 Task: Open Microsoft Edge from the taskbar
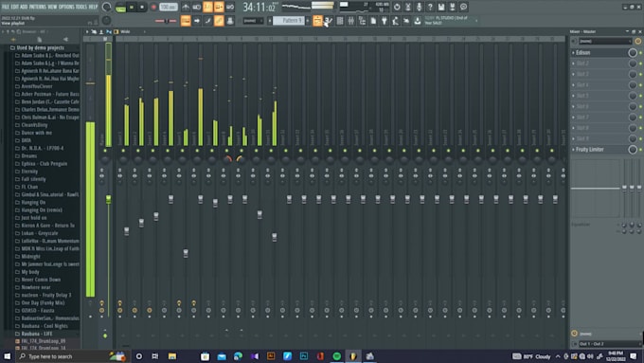click(238, 356)
